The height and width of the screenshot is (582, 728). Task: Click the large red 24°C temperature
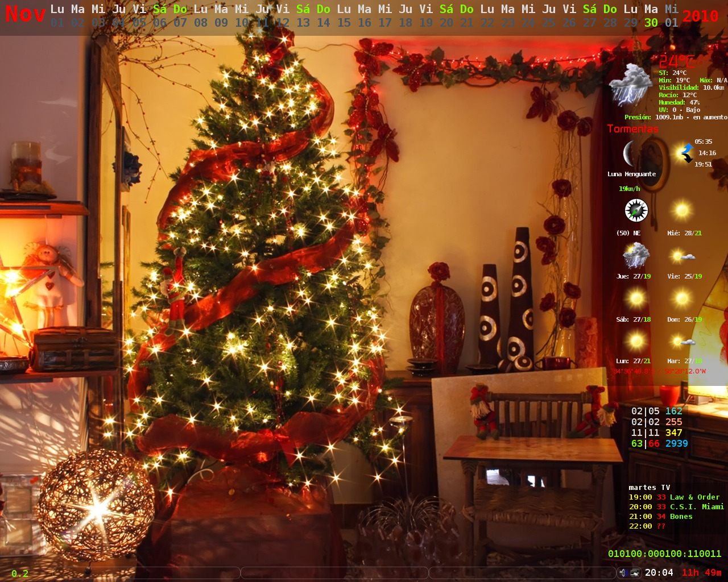[677, 61]
